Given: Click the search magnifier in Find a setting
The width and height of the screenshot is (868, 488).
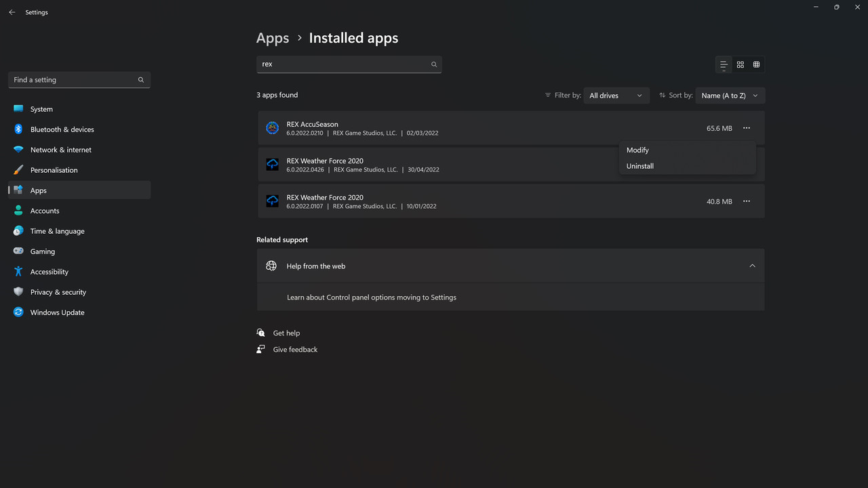Looking at the screenshot, I should (141, 80).
